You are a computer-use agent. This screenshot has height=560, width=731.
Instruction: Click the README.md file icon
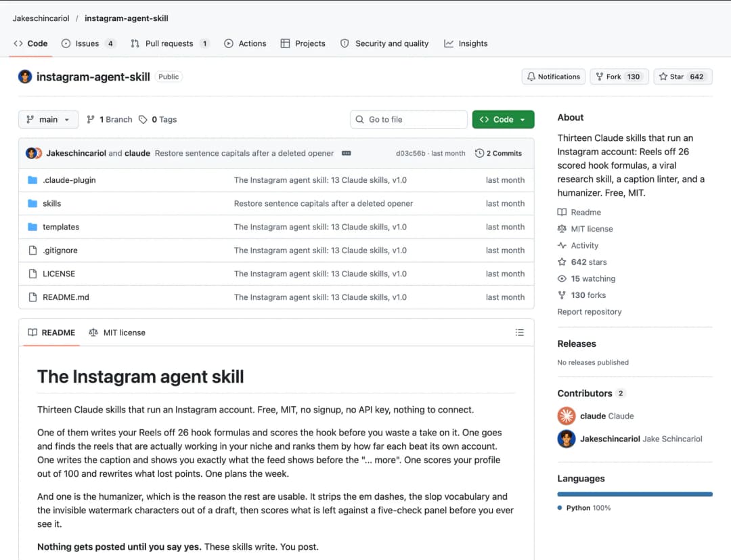pos(32,297)
